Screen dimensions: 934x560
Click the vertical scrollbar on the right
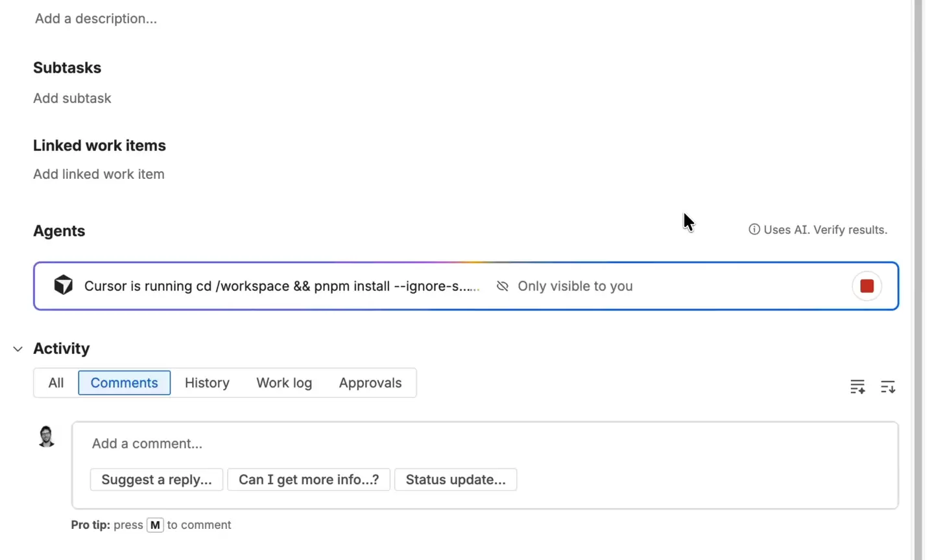click(x=918, y=280)
